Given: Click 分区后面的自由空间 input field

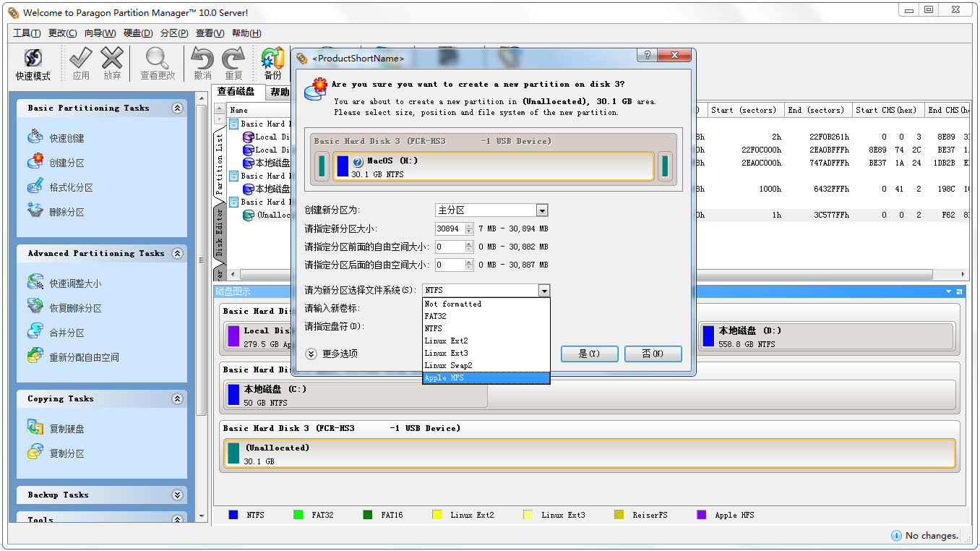Looking at the screenshot, I should 450,265.
